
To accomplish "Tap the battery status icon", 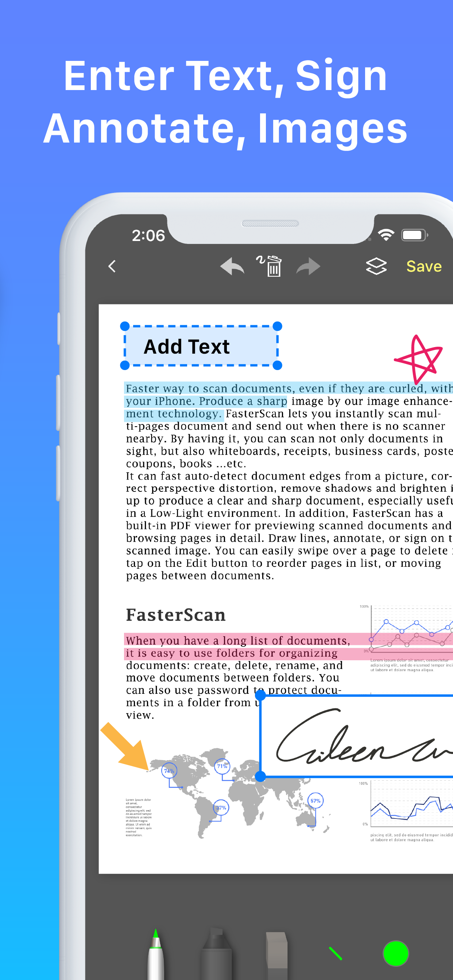I will tap(415, 235).
